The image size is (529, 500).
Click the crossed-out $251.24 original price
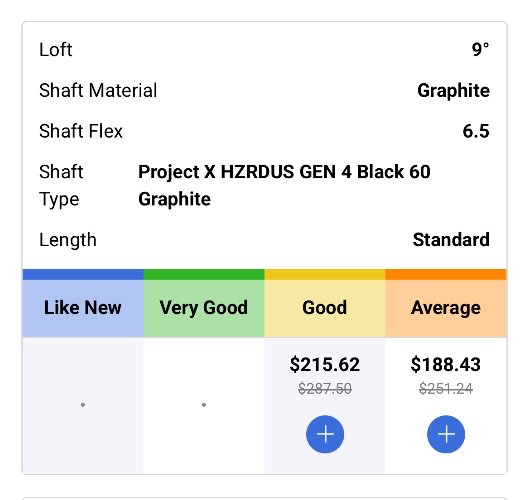coord(446,389)
